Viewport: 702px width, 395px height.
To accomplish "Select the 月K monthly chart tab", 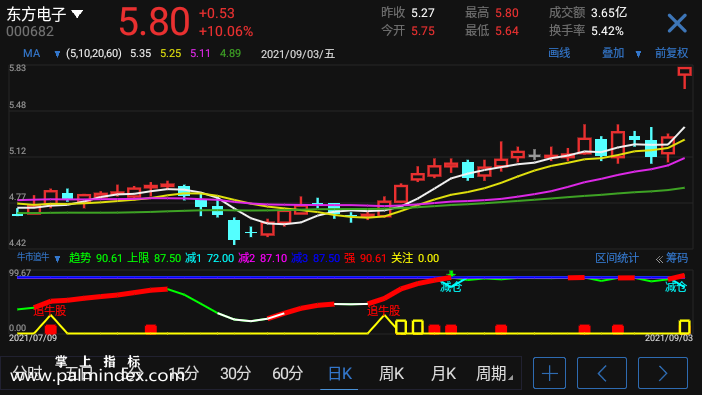I will point(443,374).
